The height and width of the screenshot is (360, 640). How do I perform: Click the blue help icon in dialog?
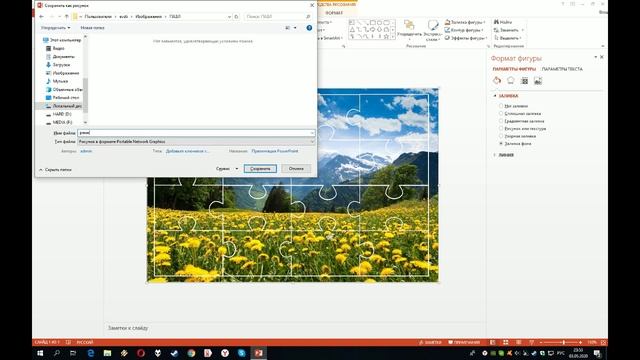pos(309,28)
